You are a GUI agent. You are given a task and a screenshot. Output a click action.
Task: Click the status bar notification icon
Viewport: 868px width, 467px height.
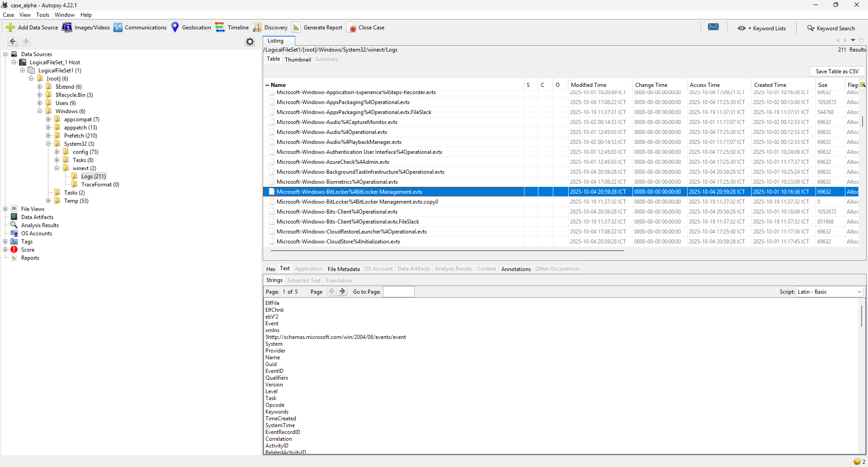pyautogui.click(x=857, y=462)
